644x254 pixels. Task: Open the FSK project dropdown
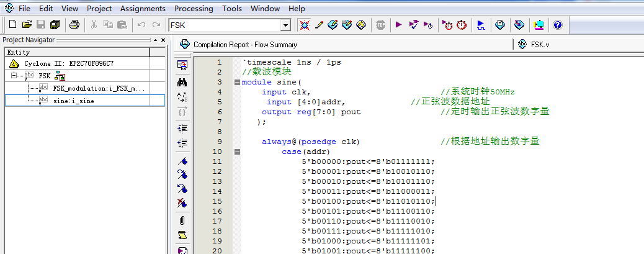[x=286, y=25]
